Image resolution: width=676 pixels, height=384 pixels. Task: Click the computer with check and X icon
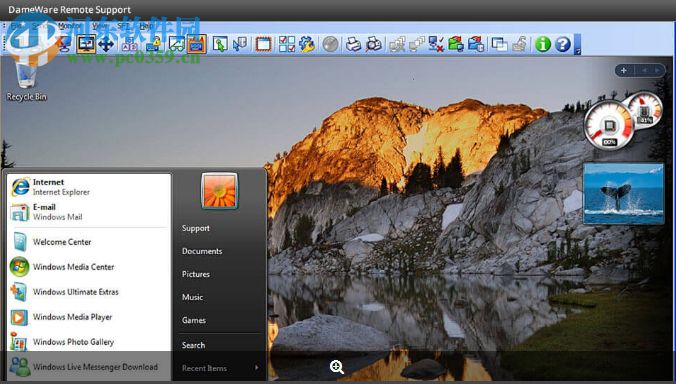pyautogui.click(x=436, y=44)
